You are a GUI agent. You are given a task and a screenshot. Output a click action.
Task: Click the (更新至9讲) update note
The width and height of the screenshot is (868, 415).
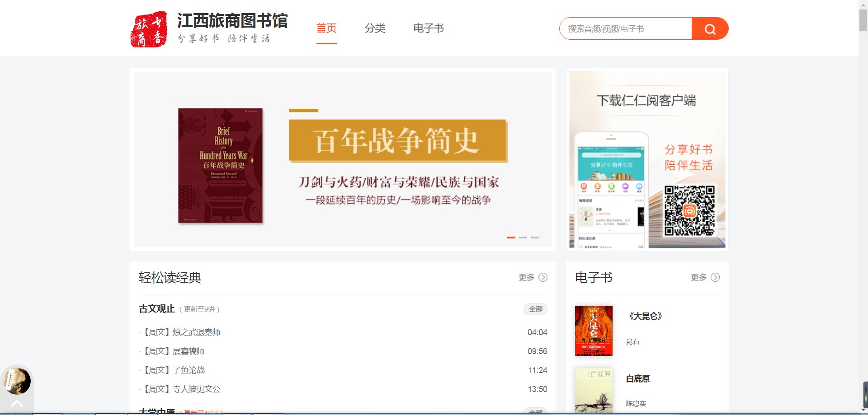[199, 309]
